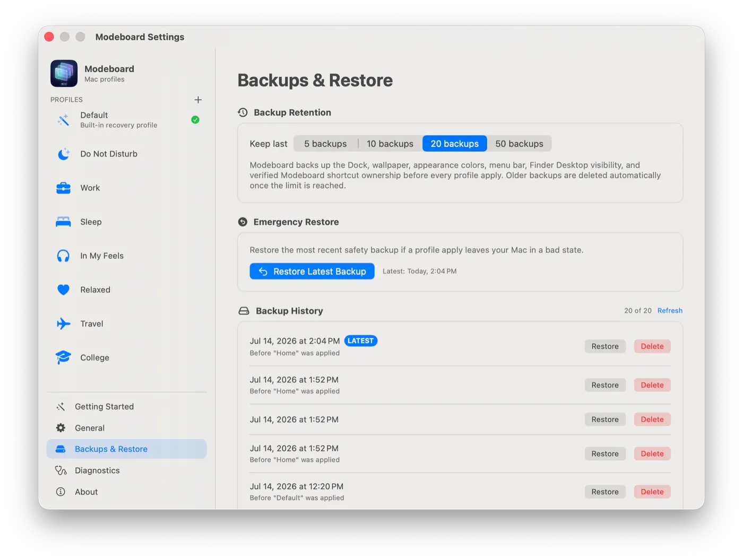
Task: Click the Emergency Restore circular arrow icon
Action: click(x=243, y=222)
